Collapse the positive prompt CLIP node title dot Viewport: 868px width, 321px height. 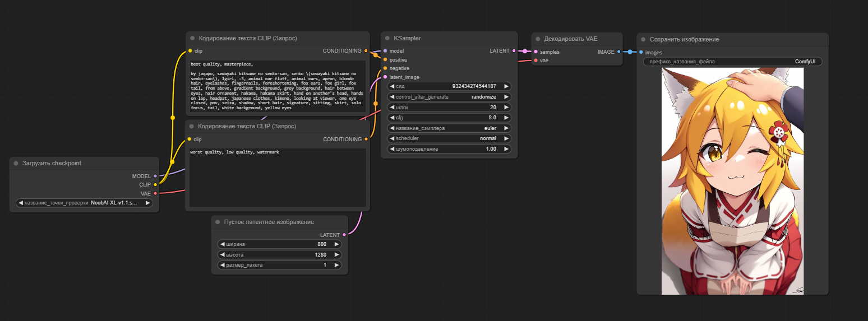(x=192, y=38)
